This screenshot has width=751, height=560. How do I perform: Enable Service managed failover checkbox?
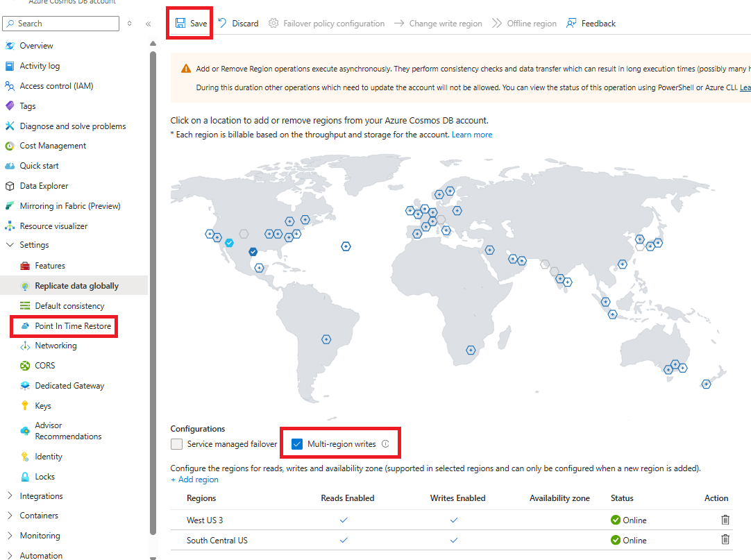(x=177, y=444)
